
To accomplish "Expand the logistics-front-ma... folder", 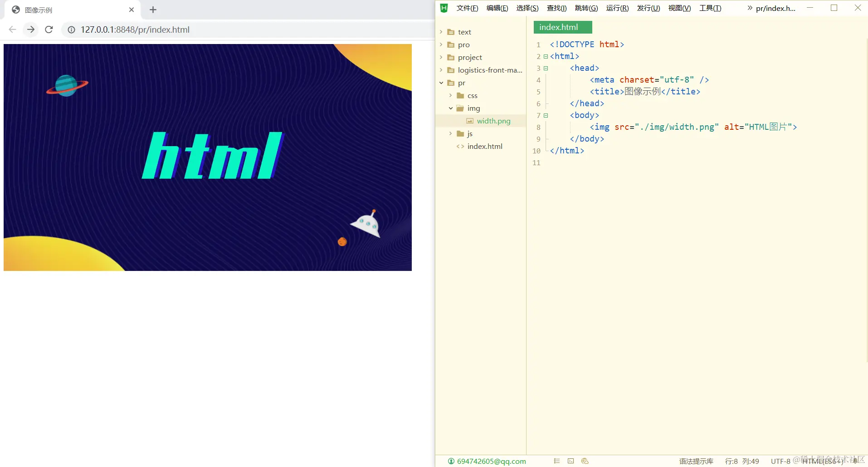I will click(x=441, y=70).
